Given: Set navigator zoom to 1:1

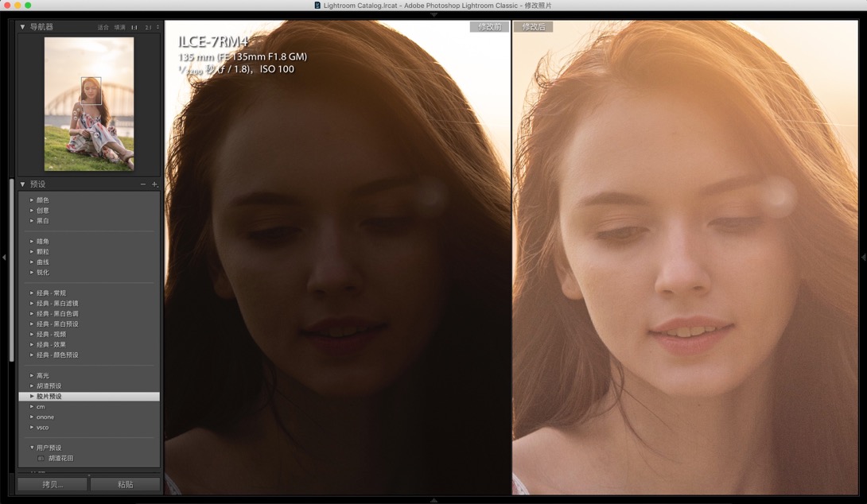Looking at the screenshot, I should (134, 27).
